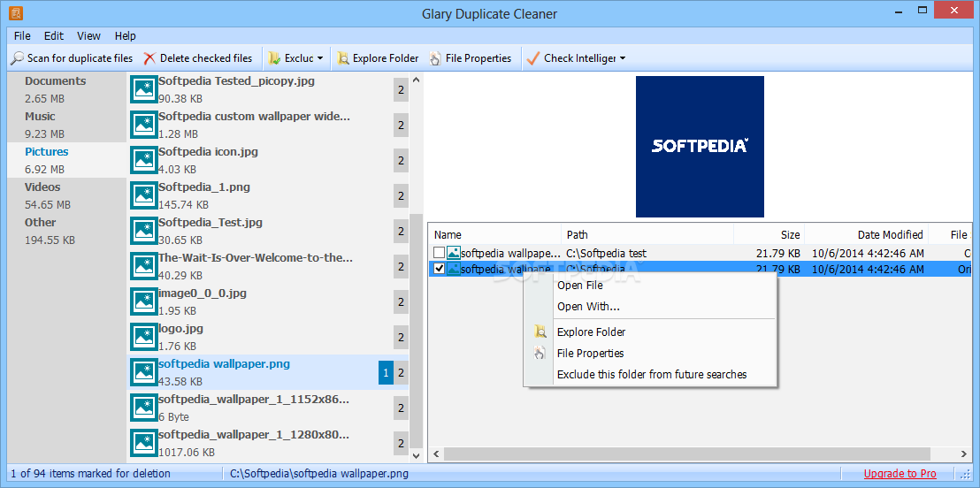Viewport: 980px width, 488px height.
Task: Uncheck the box for the C:\Softpedia file
Action: pos(440,269)
